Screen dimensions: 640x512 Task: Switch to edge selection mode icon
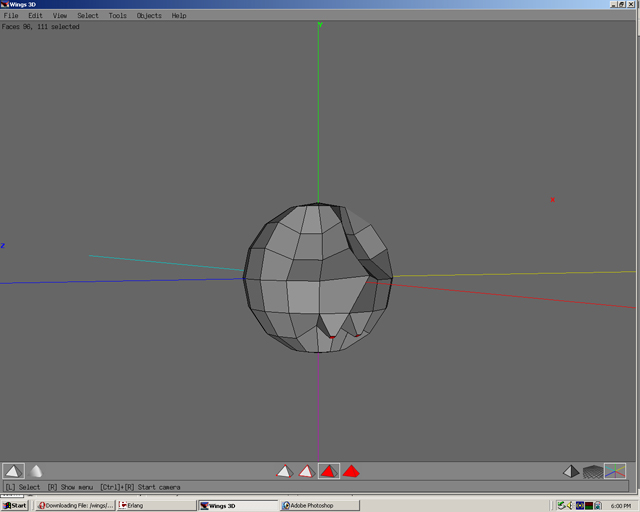[x=307, y=471]
